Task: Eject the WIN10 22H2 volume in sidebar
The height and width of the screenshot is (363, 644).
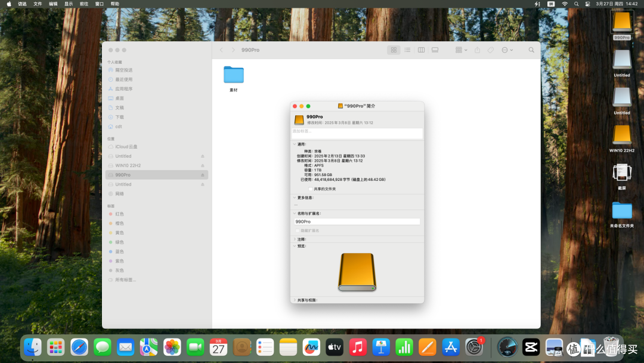Action: click(x=203, y=165)
